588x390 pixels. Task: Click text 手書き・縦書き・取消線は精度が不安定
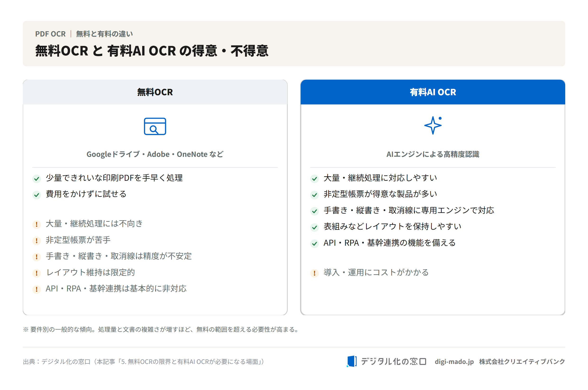point(119,256)
